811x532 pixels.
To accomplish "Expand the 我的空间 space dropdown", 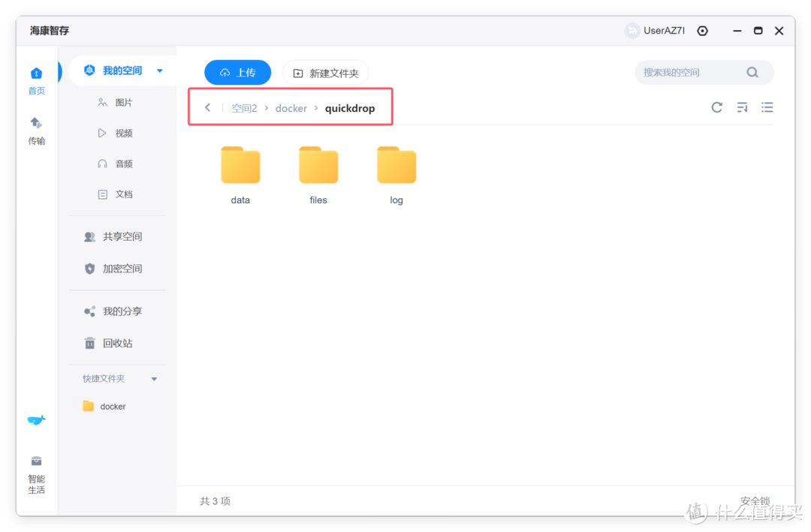I will pos(159,70).
